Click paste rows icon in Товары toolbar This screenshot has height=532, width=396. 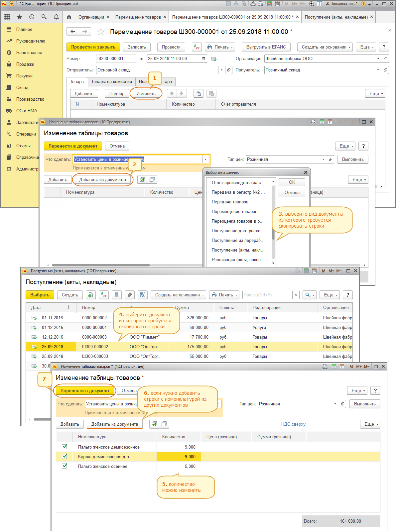211,94
